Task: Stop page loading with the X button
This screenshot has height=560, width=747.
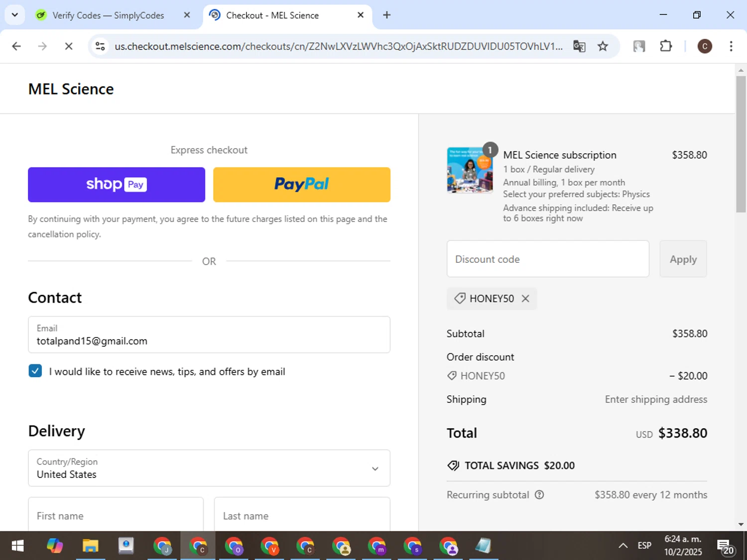Action: point(69,46)
